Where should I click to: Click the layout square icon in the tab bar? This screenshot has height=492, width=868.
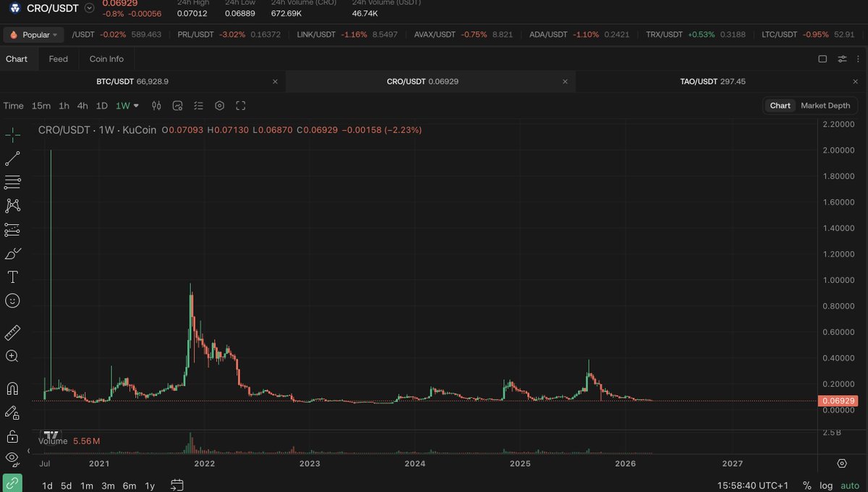pos(822,59)
